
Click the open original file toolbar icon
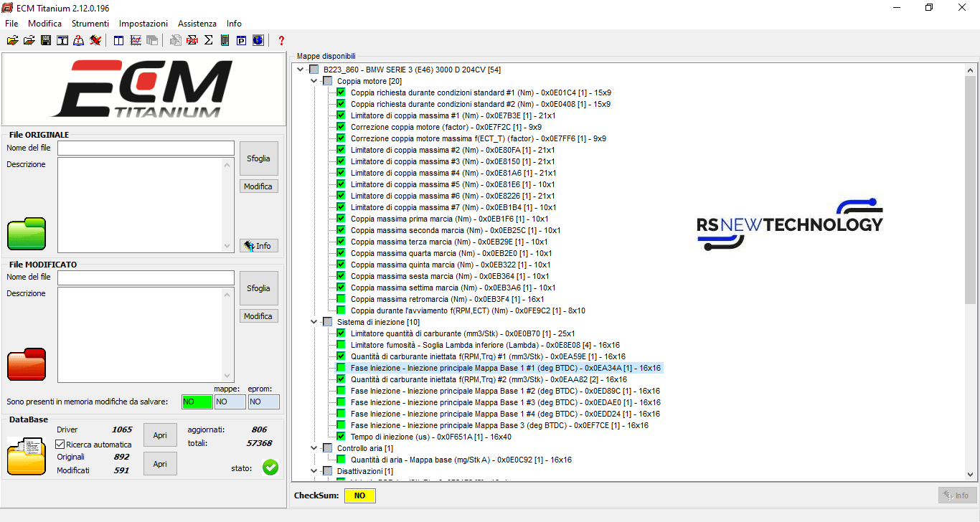(x=12, y=40)
